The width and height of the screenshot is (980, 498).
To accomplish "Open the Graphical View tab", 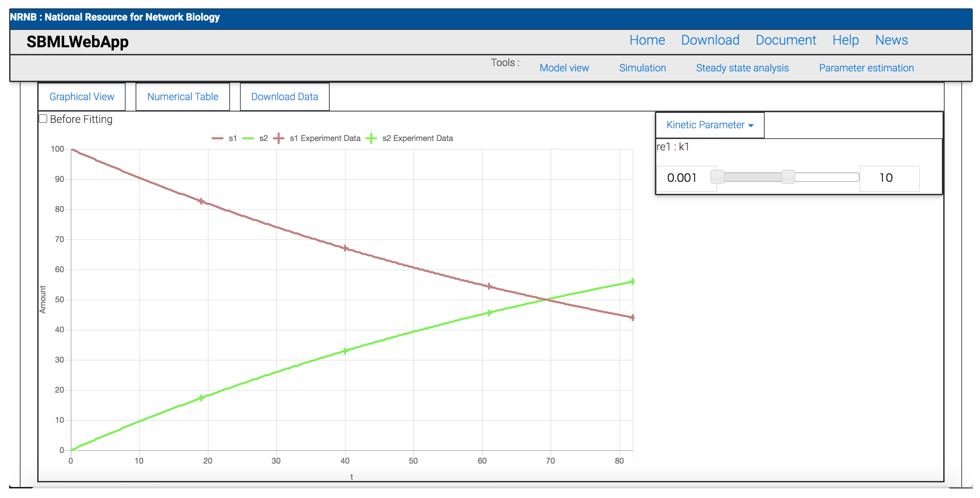I will click(82, 97).
